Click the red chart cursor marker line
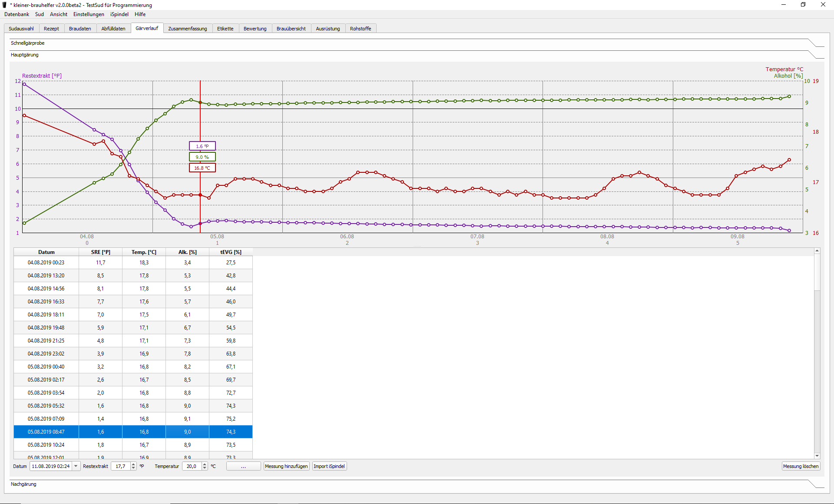834x504 pixels. (x=200, y=122)
